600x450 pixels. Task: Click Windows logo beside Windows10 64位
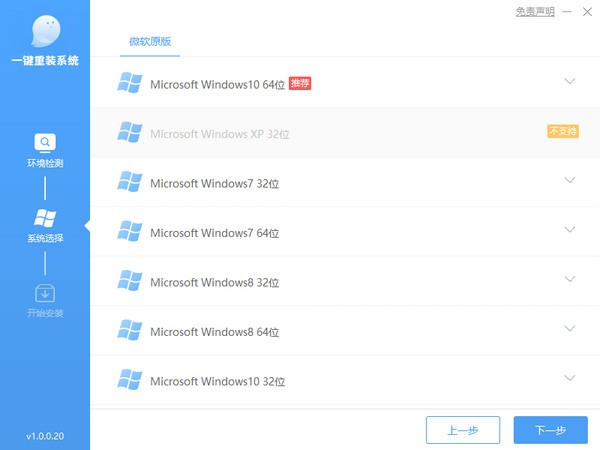(130, 83)
